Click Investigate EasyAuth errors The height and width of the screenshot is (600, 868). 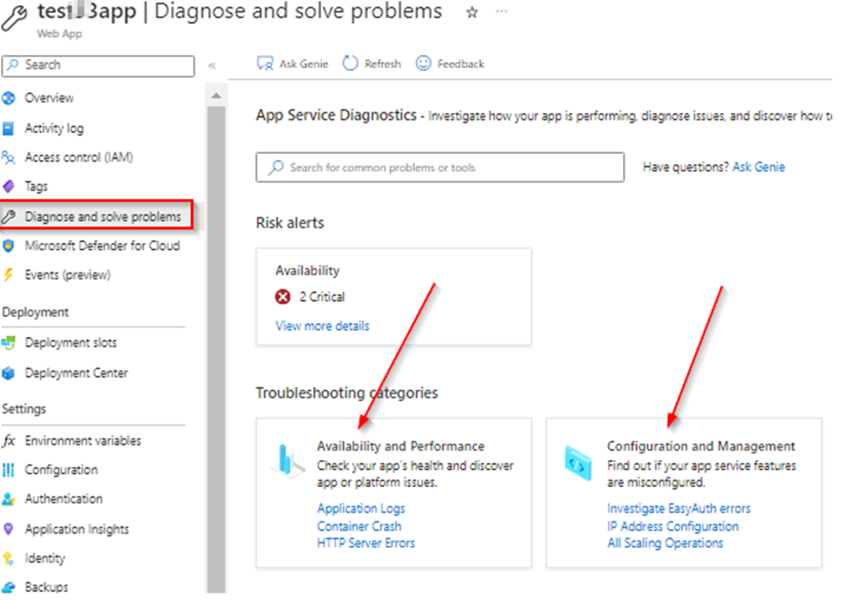(678, 508)
